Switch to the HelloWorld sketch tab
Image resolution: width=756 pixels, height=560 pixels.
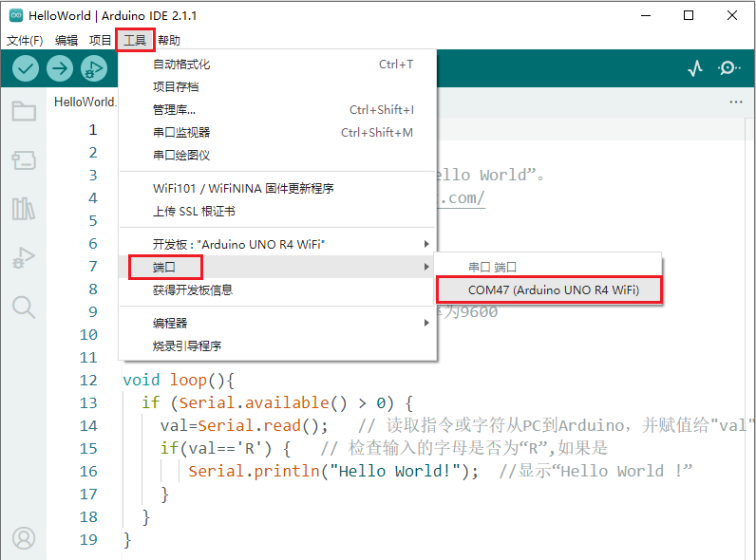[84, 102]
